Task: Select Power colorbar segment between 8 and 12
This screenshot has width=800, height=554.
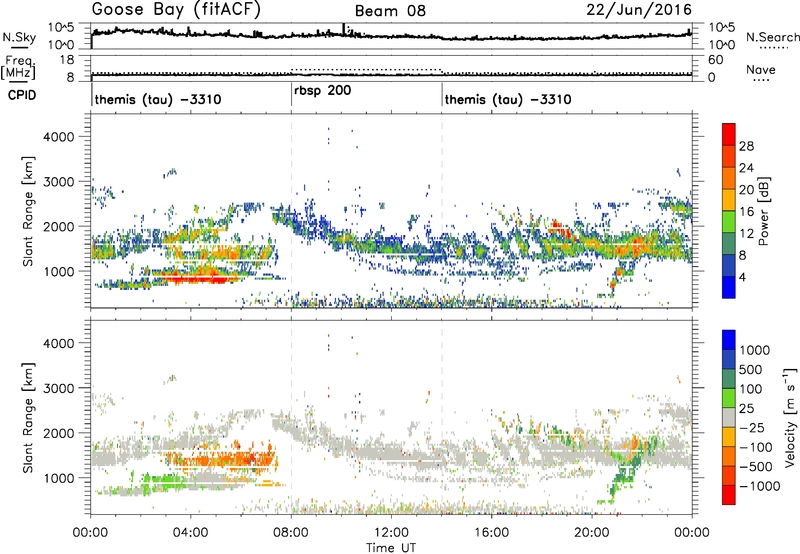Action: pos(729,243)
